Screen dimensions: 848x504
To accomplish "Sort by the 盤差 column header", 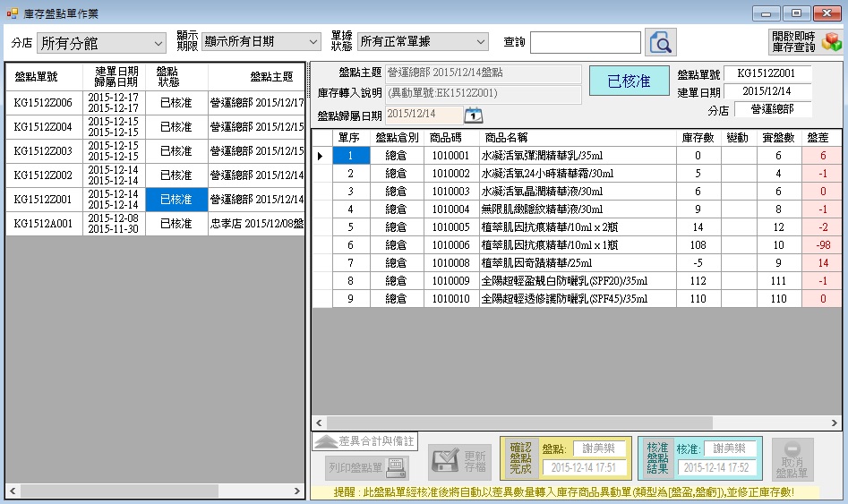I will (818, 138).
